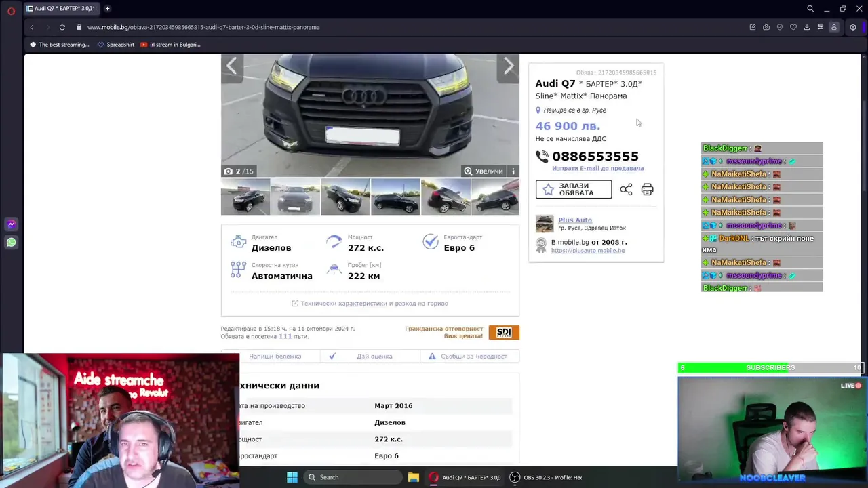
Task: Open WhatsApp in the Opera sidebar
Action: [x=11, y=242]
